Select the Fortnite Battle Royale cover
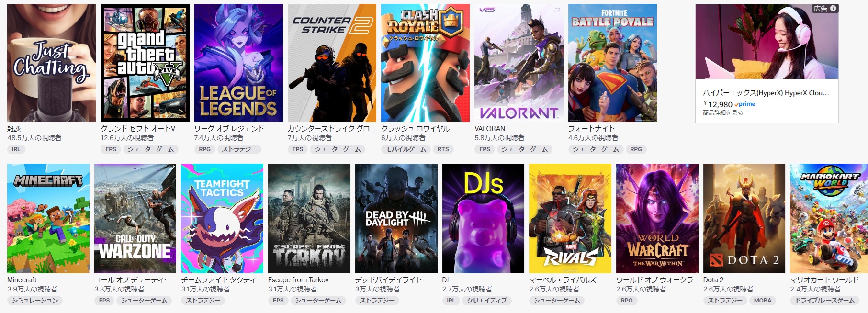Screen dimensions: 868x313 pos(612,63)
